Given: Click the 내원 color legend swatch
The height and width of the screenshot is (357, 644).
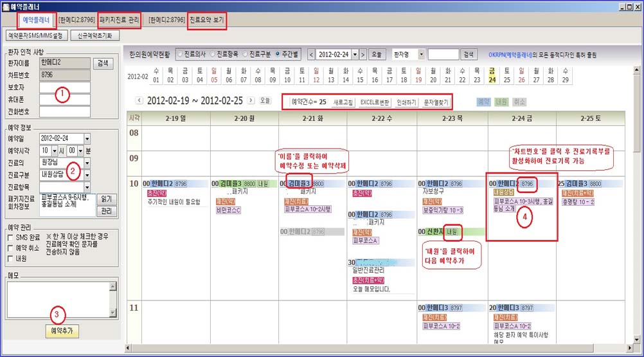Looking at the screenshot, I should click(501, 102).
